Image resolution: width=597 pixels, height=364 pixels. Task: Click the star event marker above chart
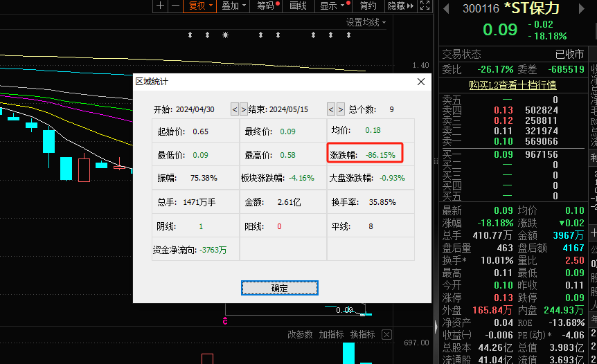tap(224, 35)
